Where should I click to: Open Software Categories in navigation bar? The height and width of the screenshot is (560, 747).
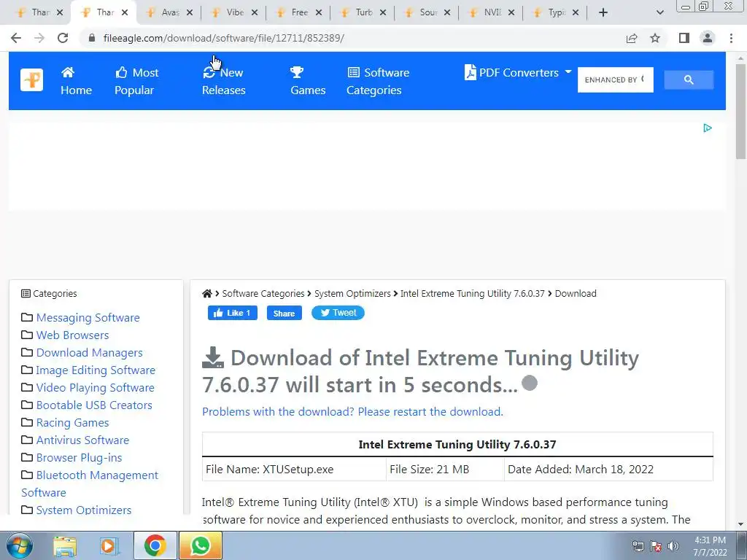pos(378,81)
